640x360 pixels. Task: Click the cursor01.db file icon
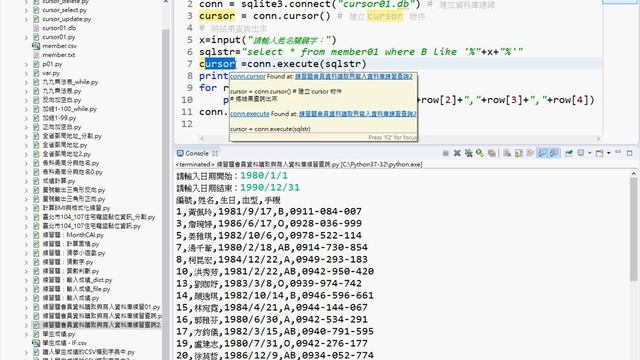click(x=36, y=28)
